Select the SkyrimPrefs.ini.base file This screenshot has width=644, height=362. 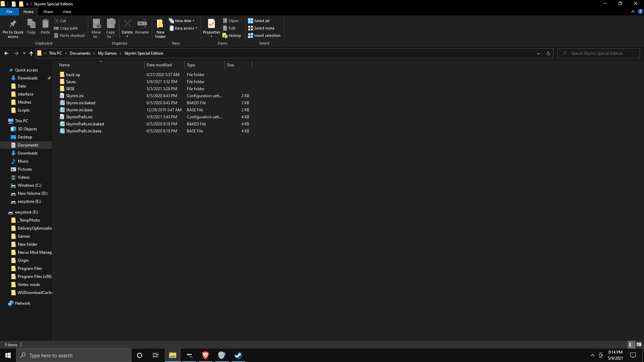click(x=84, y=131)
